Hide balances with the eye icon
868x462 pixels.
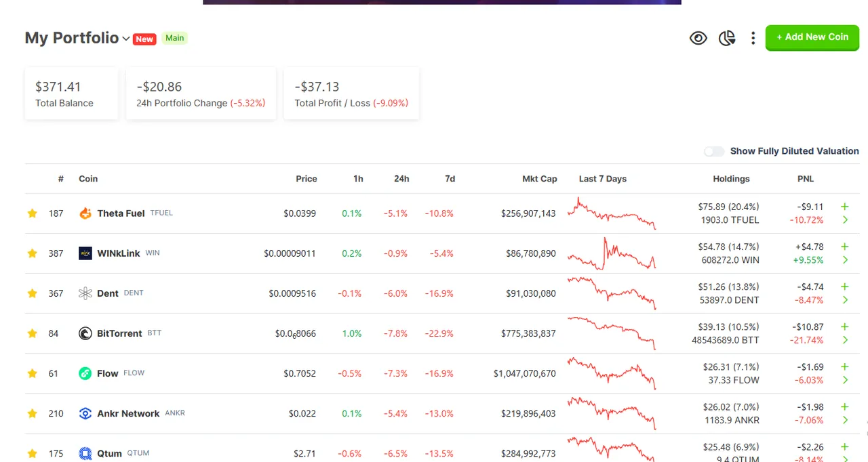[x=698, y=38]
